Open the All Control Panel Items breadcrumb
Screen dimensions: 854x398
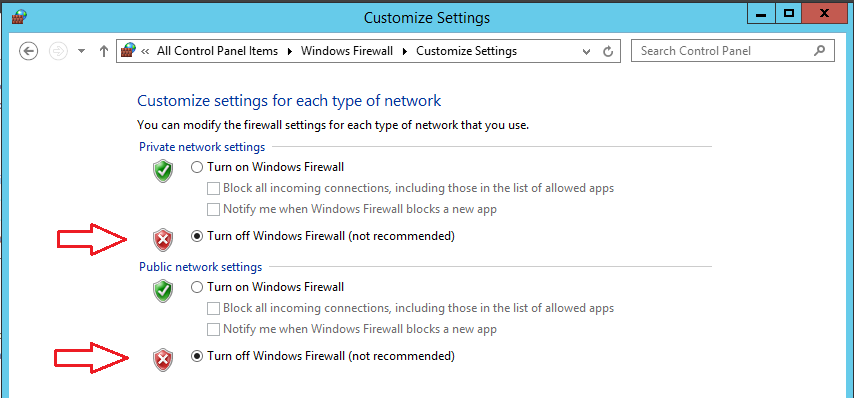coord(217,51)
